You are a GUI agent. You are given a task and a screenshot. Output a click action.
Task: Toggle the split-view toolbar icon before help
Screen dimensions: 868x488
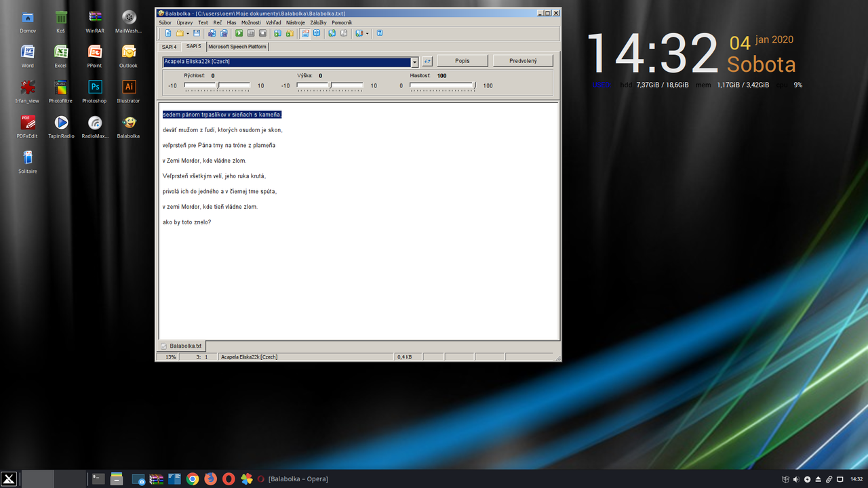pyautogui.click(x=359, y=33)
